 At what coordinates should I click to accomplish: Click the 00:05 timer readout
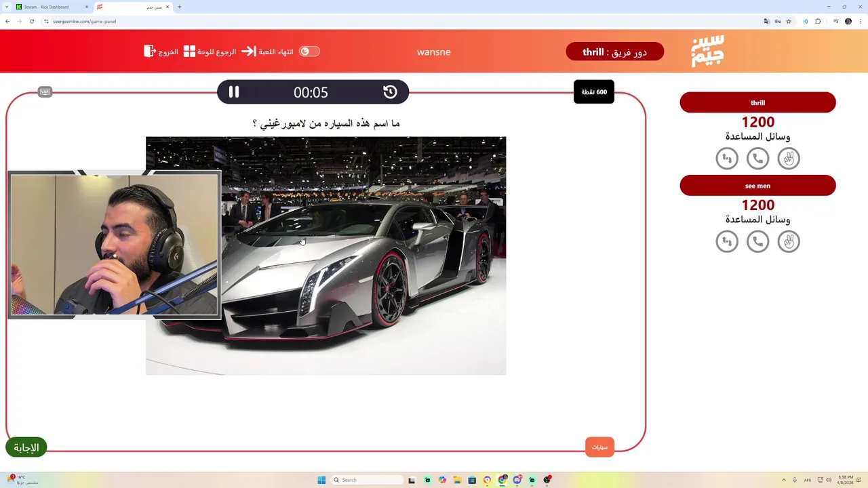[x=311, y=93]
